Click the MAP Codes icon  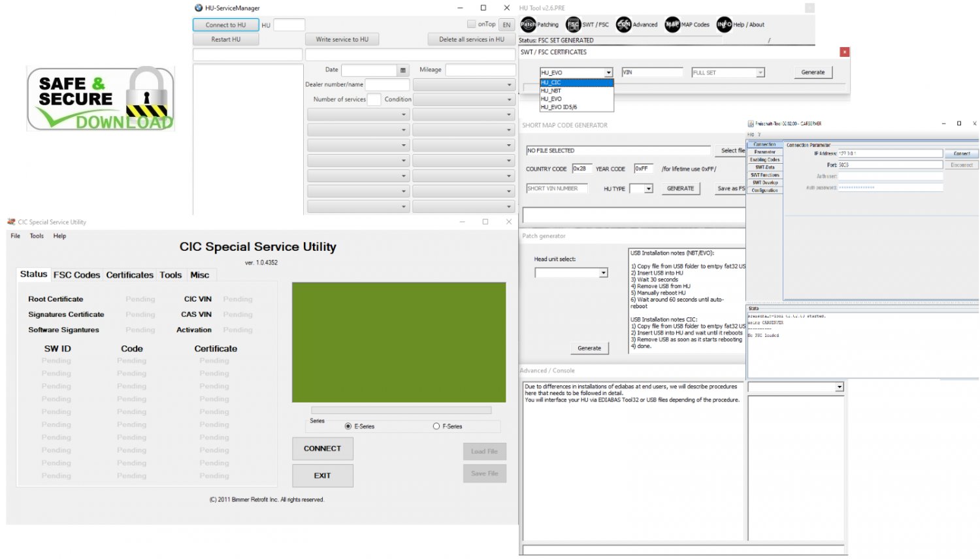673,24
